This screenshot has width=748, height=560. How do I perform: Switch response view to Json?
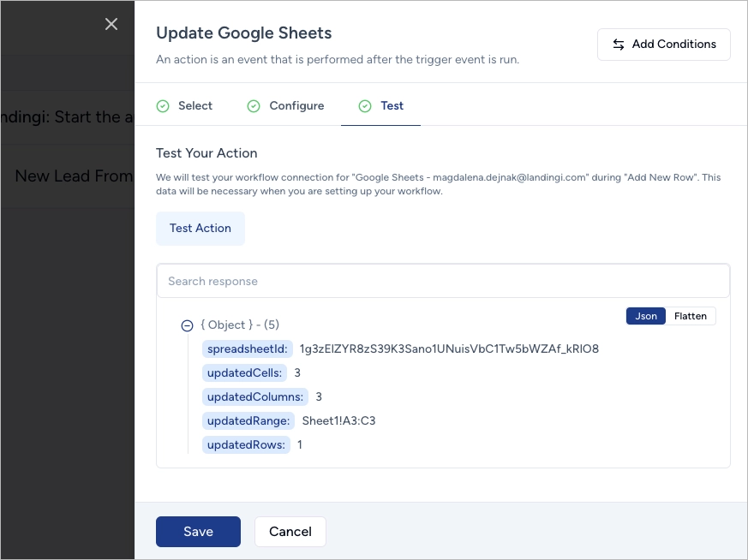tap(646, 316)
